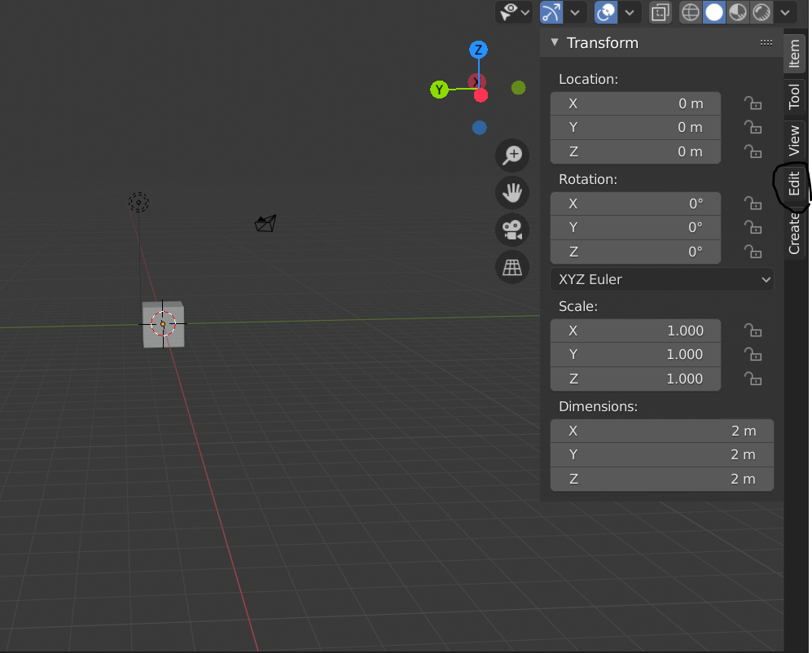Select the Rotation X field
Screen dimensions: 812x653
point(635,204)
